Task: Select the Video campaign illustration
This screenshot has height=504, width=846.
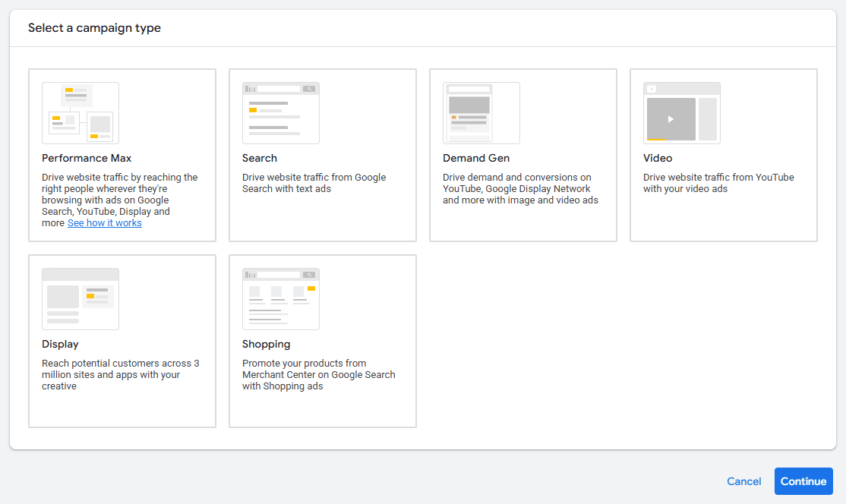Action: (682, 113)
